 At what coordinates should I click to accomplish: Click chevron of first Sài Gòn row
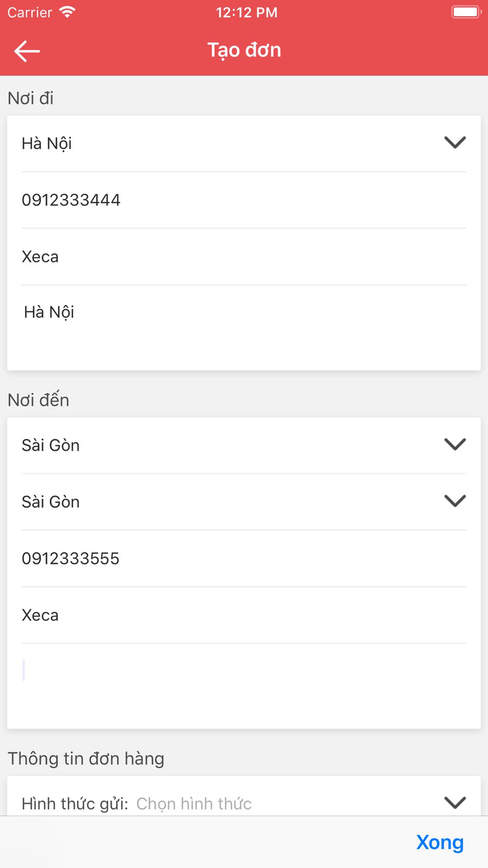[x=455, y=444]
